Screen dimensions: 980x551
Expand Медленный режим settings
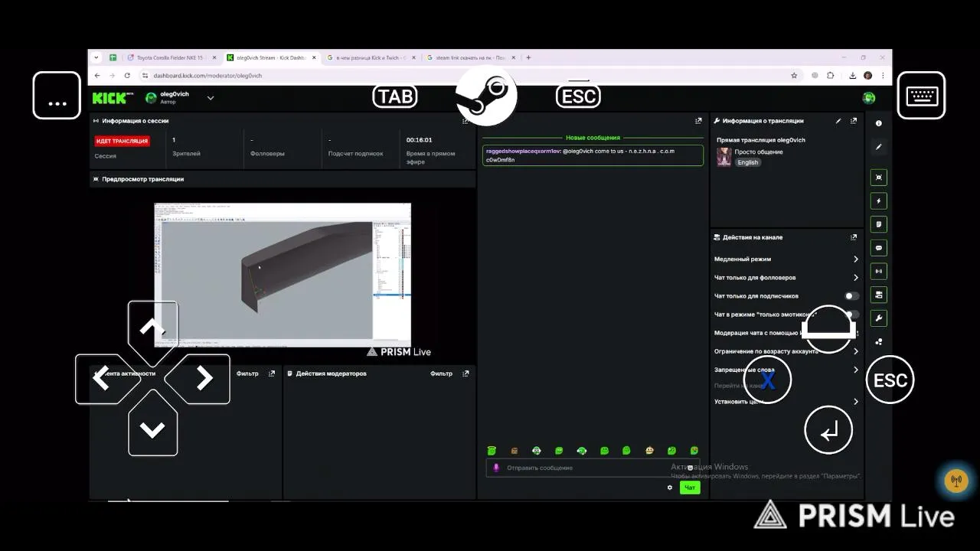tap(786, 259)
